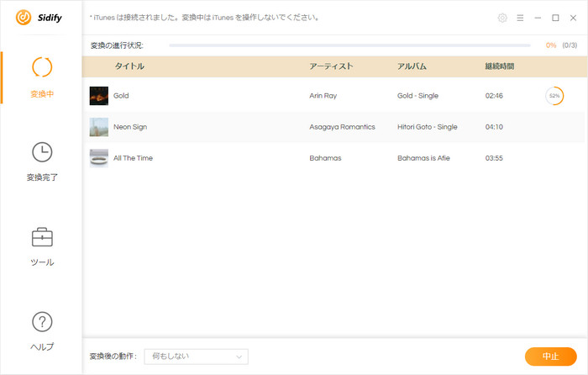
Task: Click the アルバム column header
Action: [412, 66]
